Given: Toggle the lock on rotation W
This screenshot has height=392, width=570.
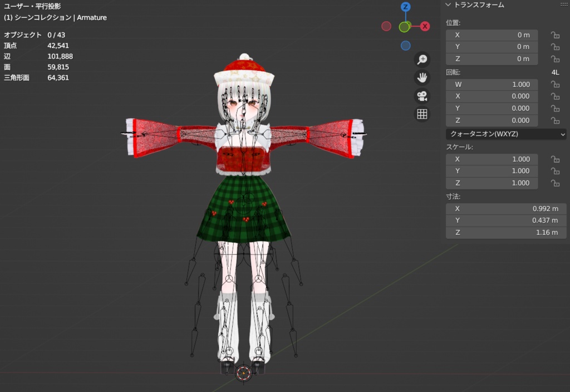Looking at the screenshot, I should [555, 84].
